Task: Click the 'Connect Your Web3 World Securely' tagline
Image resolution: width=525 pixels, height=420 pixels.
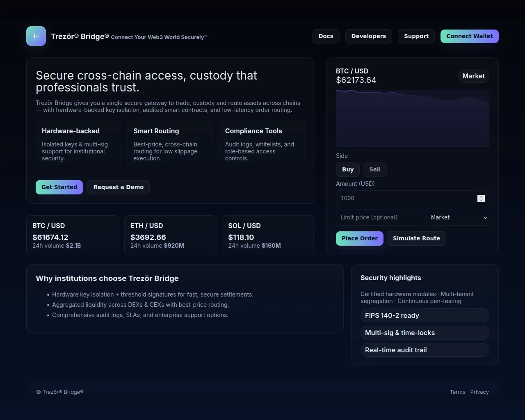Action: (159, 37)
